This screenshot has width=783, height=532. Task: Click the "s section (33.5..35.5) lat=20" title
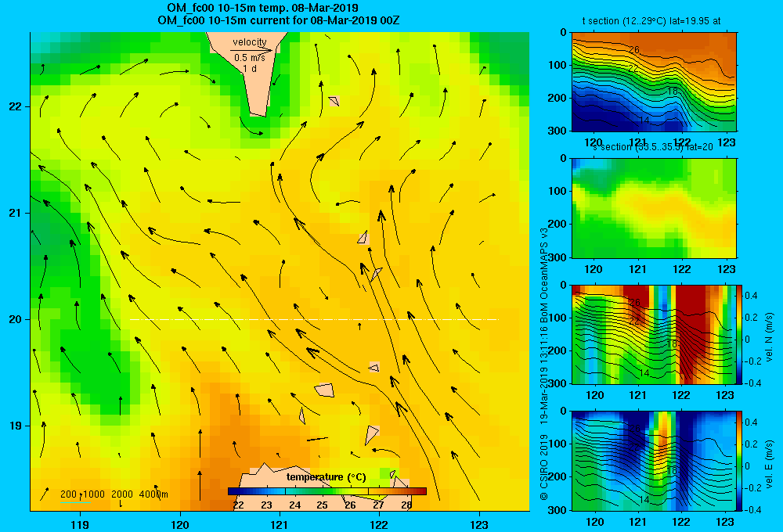tap(653, 147)
